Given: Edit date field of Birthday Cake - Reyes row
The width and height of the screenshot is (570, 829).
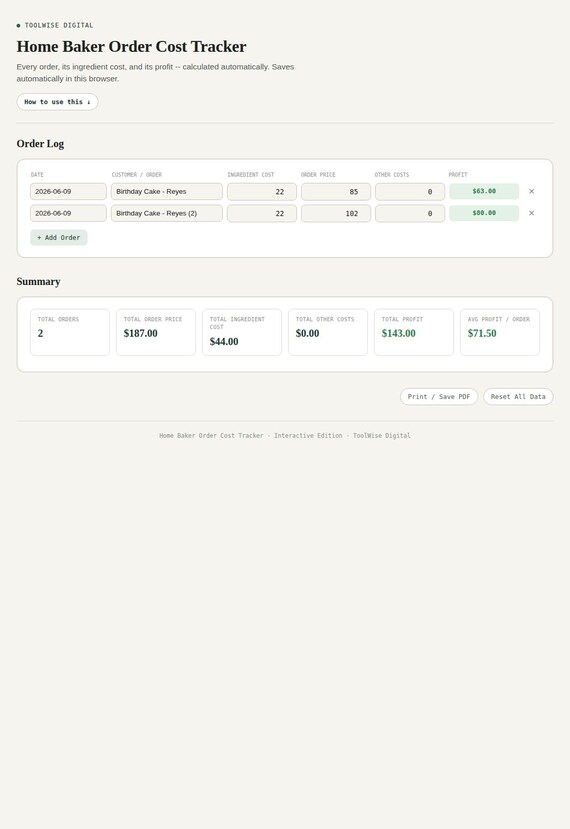Looking at the screenshot, I should [68, 191].
